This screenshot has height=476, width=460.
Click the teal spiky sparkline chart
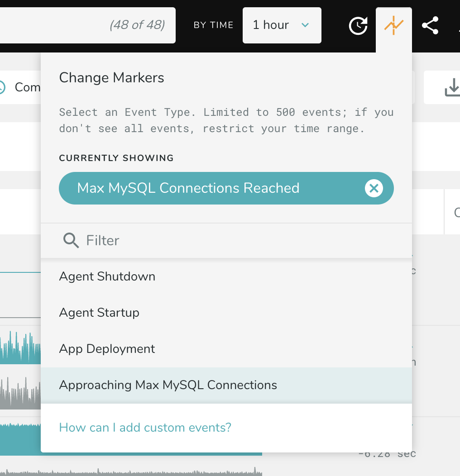[20, 349]
